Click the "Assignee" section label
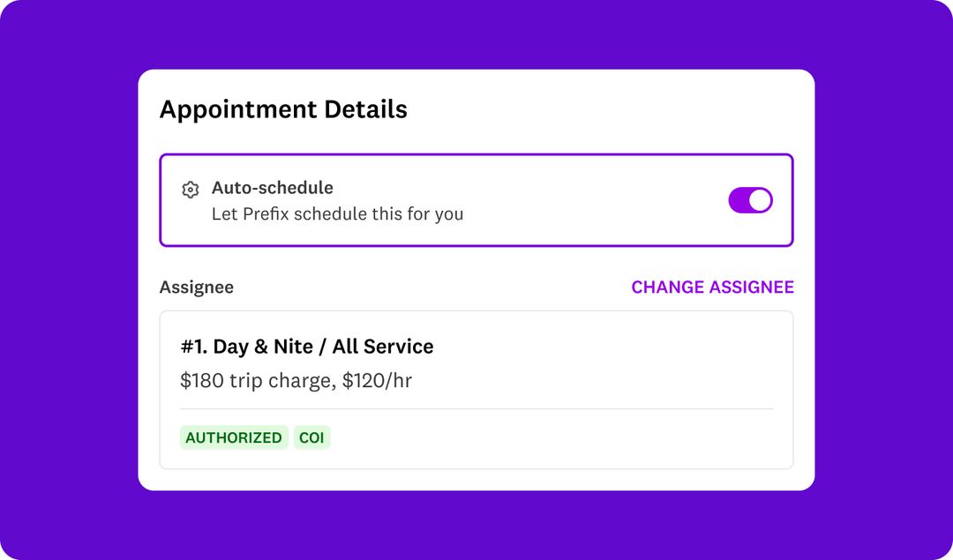The height and width of the screenshot is (560, 953). pos(197,287)
